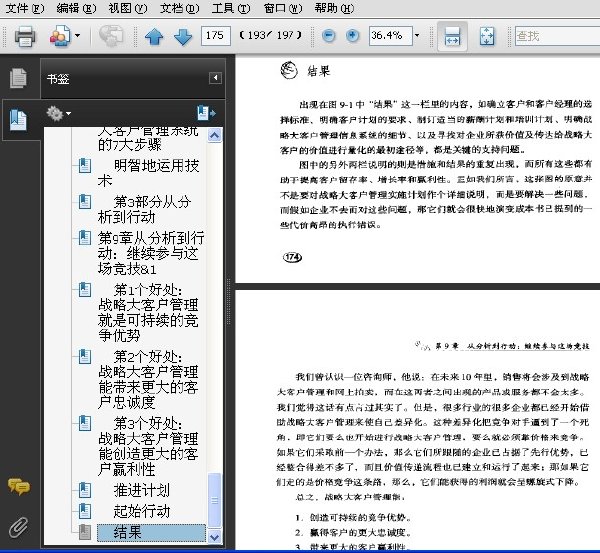Viewport: 600px width, 553px height.
Task: Select the highlighted 结果 bookmark
Action: (x=151, y=532)
